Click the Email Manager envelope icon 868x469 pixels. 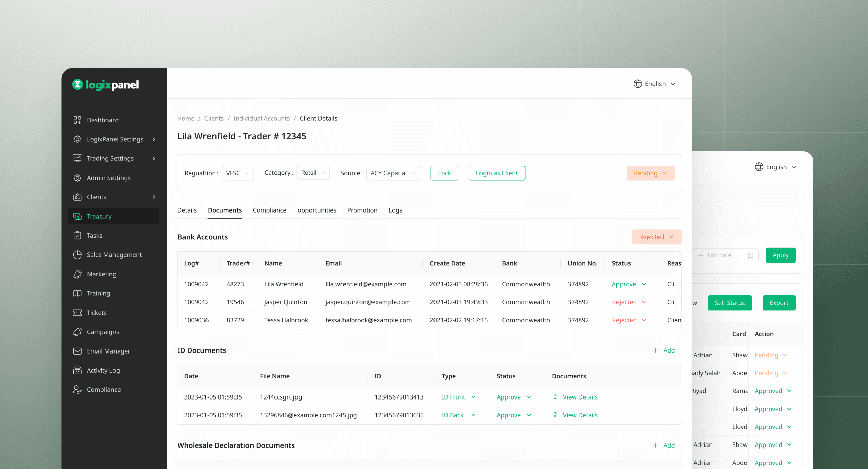tap(77, 351)
